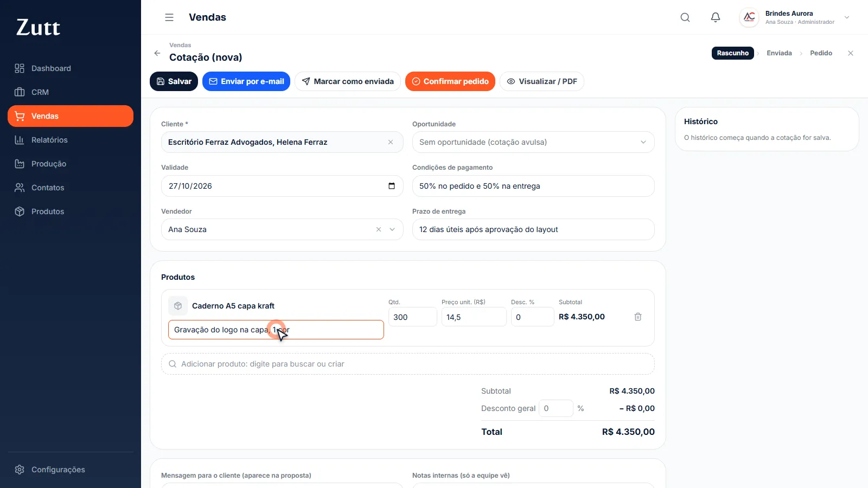Click Enviar por e-mail
Image resolution: width=868 pixels, height=488 pixels.
pos(246,81)
